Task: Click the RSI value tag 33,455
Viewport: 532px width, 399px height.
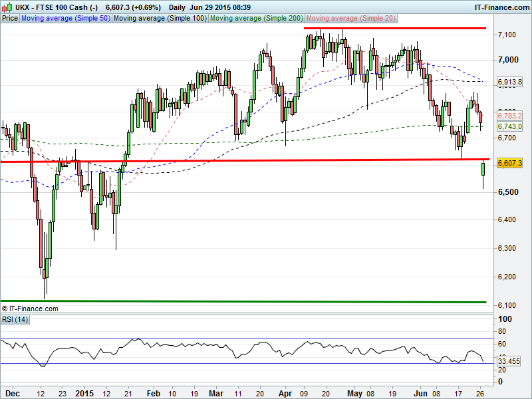Action: 511,361
